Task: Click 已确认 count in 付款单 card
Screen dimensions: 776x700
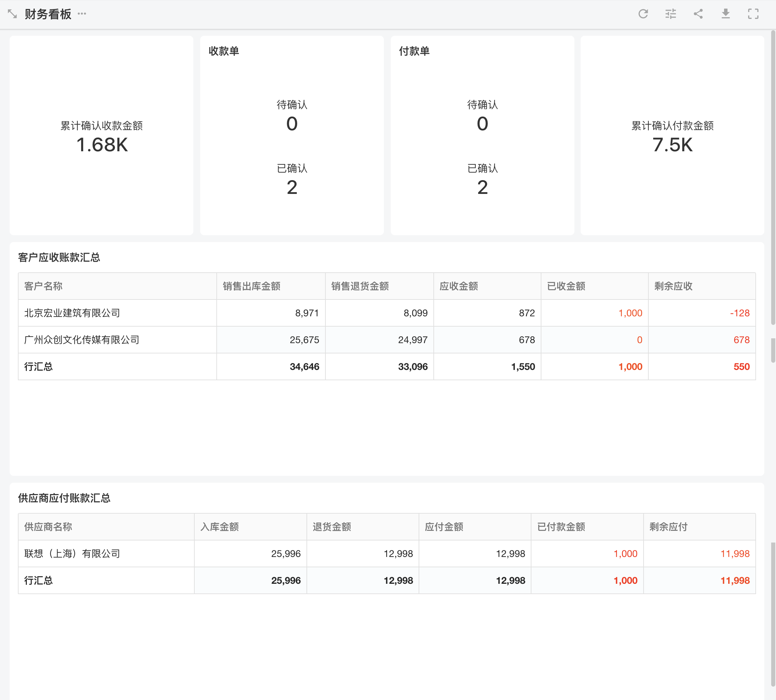Action: tap(483, 188)
